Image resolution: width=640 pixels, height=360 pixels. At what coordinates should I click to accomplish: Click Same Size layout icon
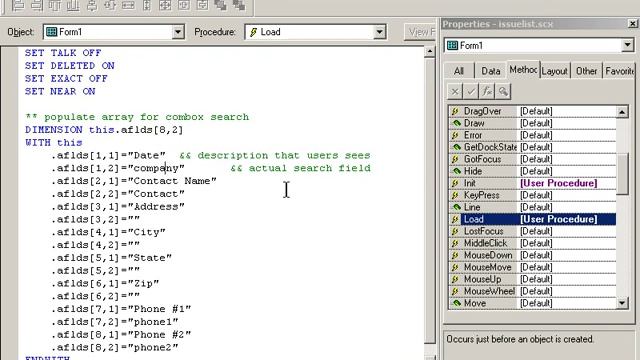coord(165,5)
